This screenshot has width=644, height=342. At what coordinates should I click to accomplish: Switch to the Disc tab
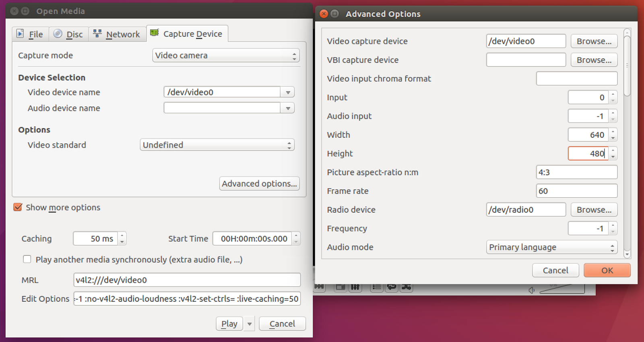point(68,34)
